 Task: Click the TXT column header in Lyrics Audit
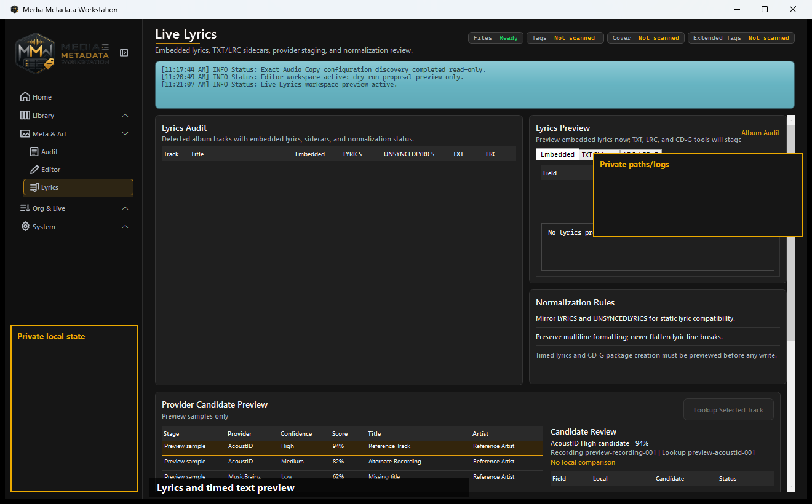(x=458, y=154)
